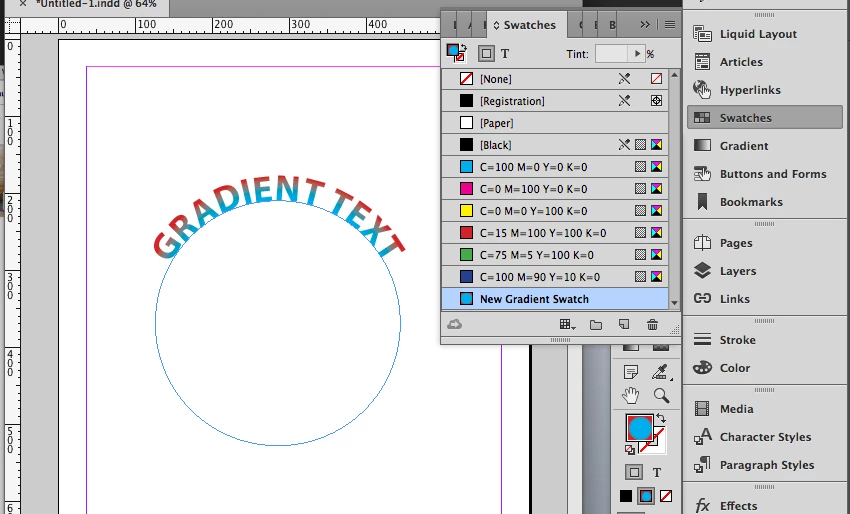The height and width of the screenshot is (514, 850).
Task: Click the Swap Fill and Stroke arrows in toolbox
Action: click(661, 418)
